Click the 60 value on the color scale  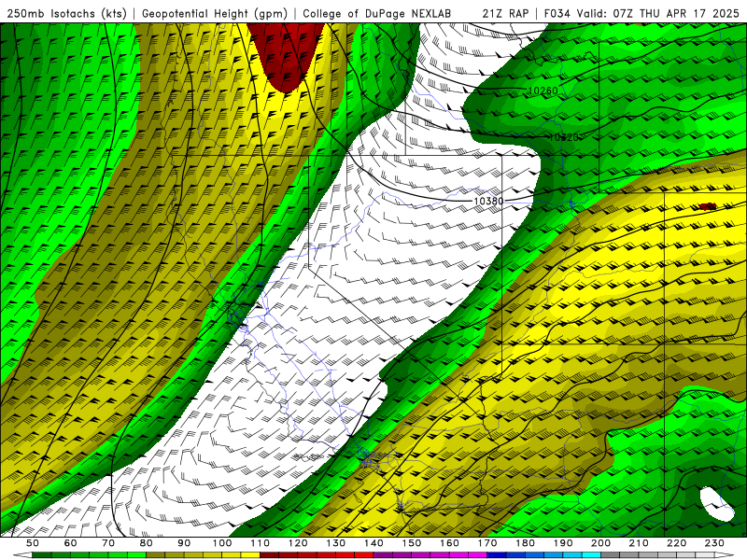tap(71, 543)
